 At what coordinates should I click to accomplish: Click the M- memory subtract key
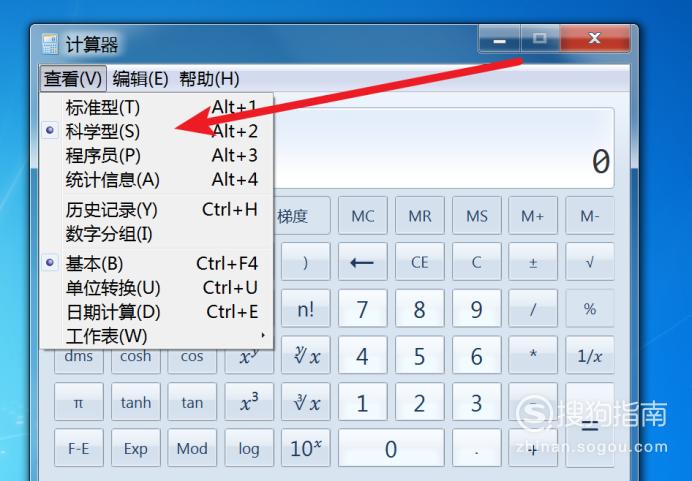click(x=590, y=216)
